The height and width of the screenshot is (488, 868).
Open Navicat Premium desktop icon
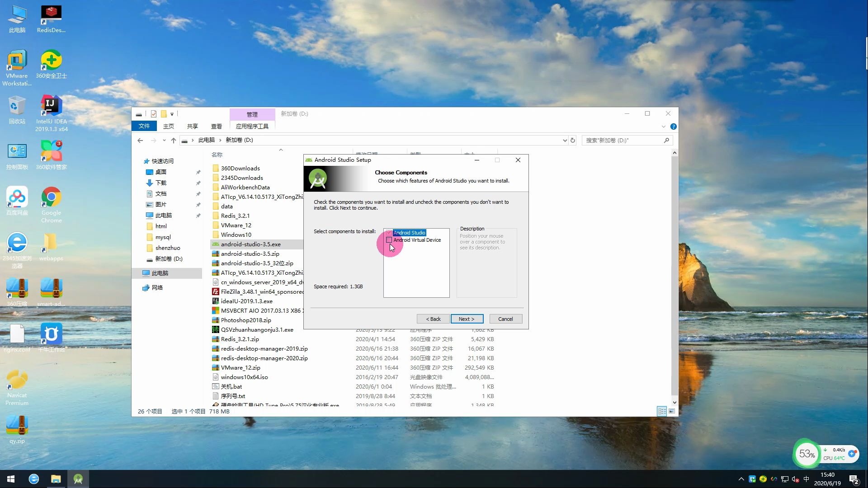point(17,388)
